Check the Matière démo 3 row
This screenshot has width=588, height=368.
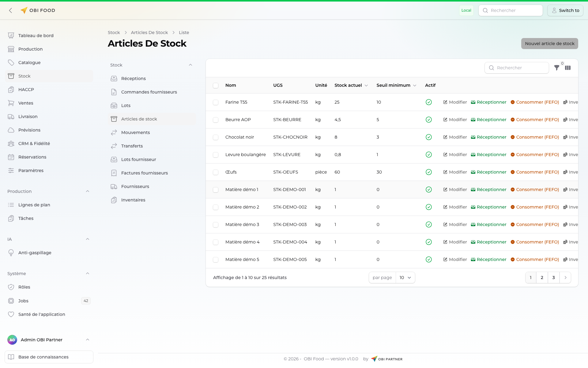coord(216,225)
